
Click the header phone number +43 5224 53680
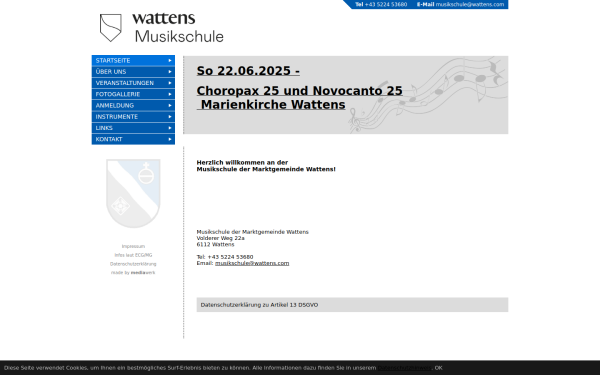pyautogui.click(x=386, y=5)
